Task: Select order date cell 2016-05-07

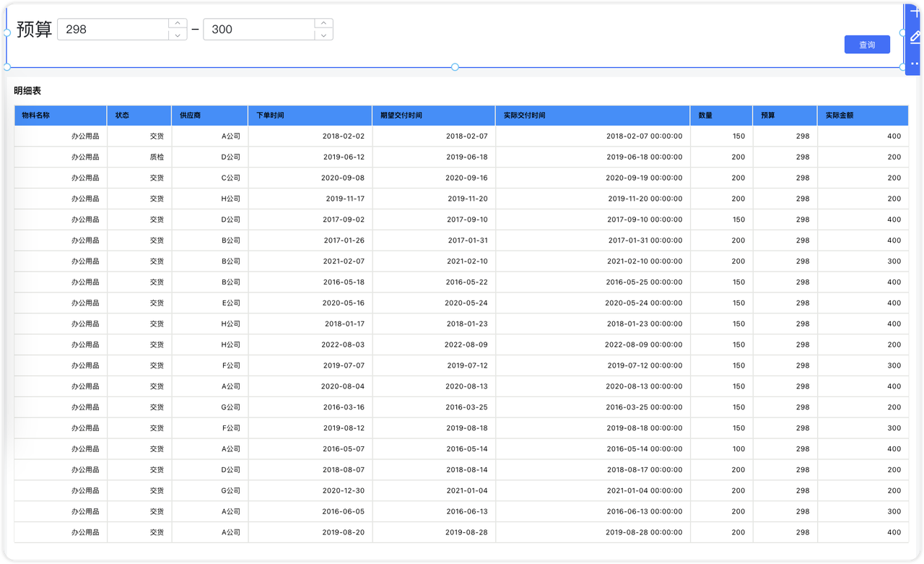Action: click(310, 449)
